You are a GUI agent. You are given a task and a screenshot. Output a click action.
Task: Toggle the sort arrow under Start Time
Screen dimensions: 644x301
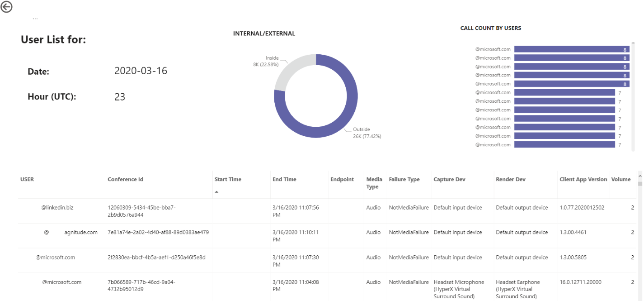click(x=216, y=192)
